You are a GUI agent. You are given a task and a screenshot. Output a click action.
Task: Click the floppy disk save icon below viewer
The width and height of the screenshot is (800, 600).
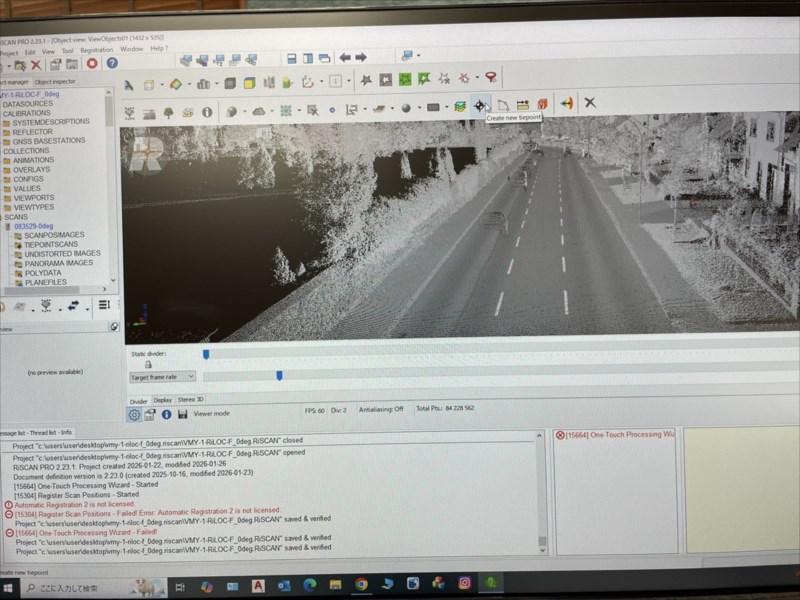[x=182, y=414]
